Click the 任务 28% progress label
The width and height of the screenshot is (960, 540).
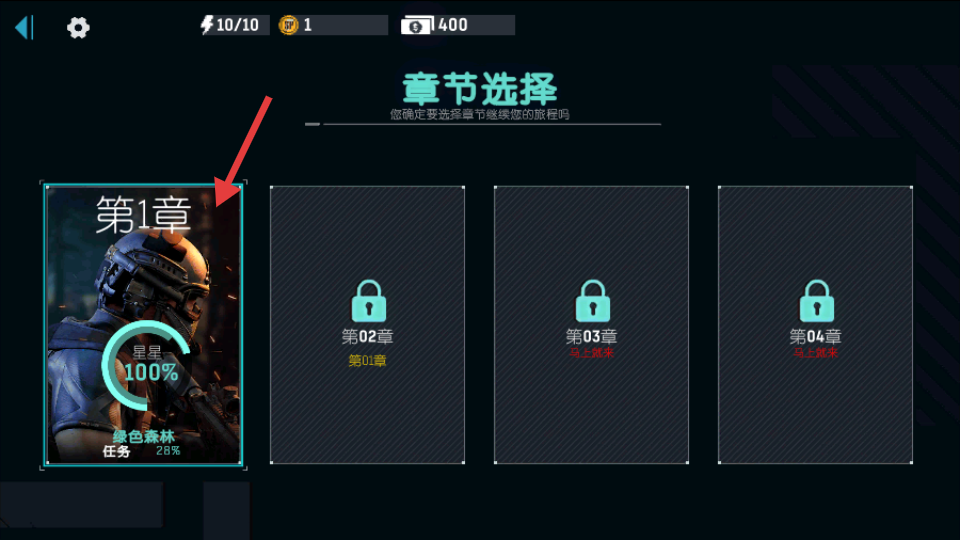pyautogui.click(x=141, y=451)
